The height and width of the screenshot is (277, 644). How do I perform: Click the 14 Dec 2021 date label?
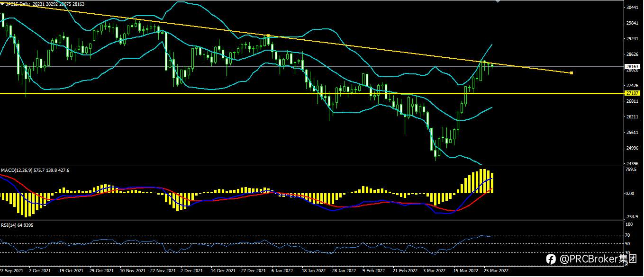pos(223,271)
